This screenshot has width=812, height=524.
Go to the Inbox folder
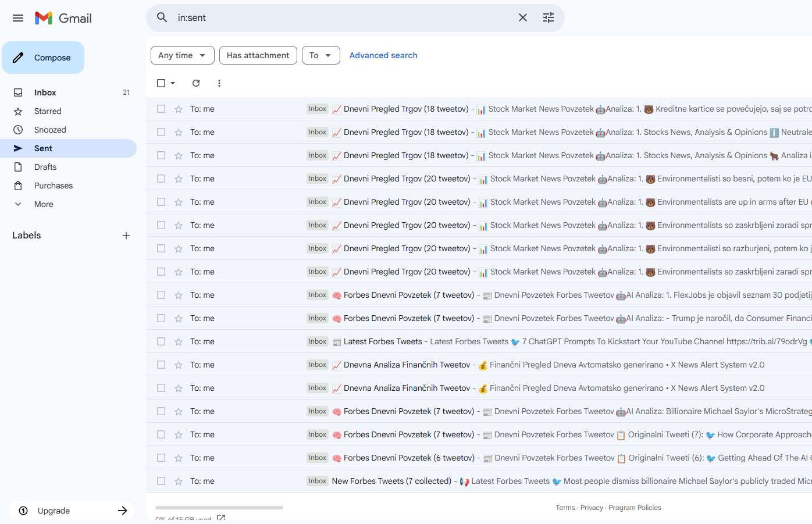click(45, 92)
